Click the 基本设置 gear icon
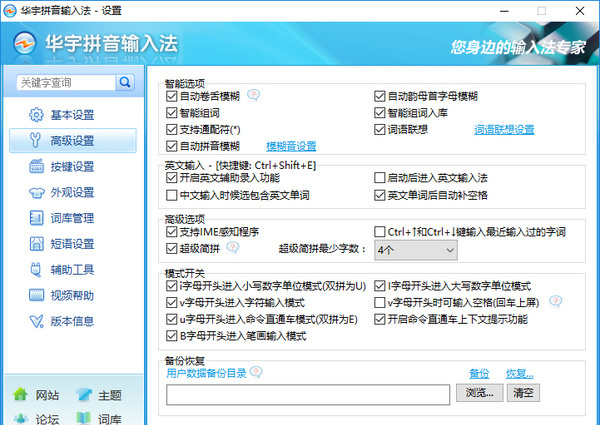 pos(36,115)
